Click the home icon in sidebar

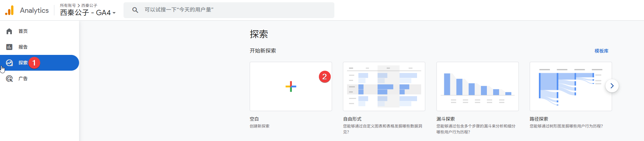click(9, 31)
